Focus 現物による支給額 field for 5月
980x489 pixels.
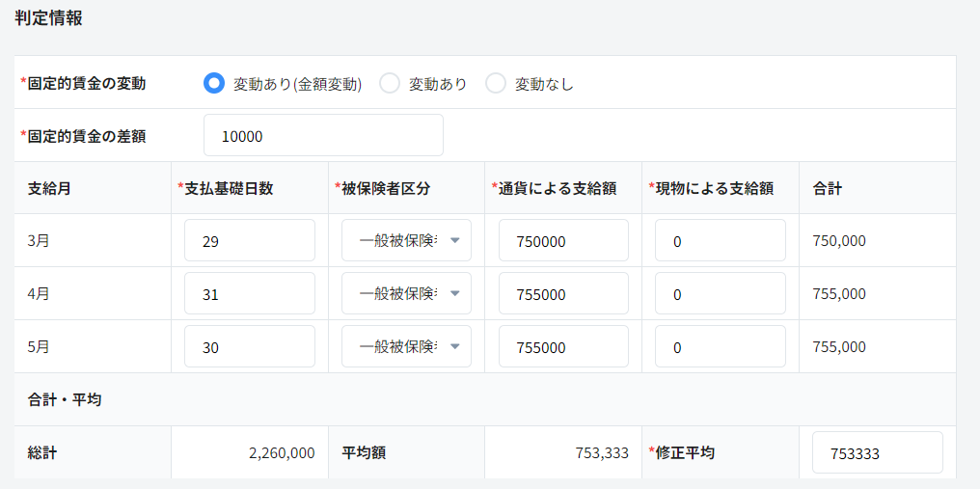[x=720, y=347]
